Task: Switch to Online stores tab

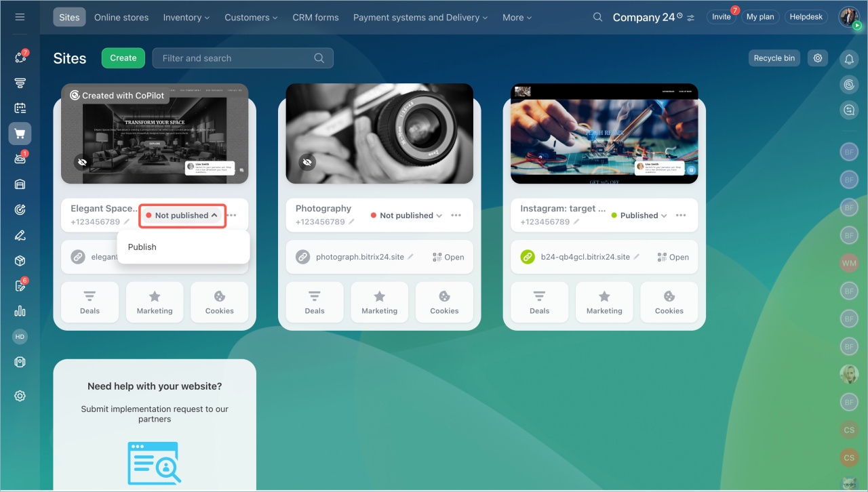Action: pyautogui.click(x=121, y=18)
